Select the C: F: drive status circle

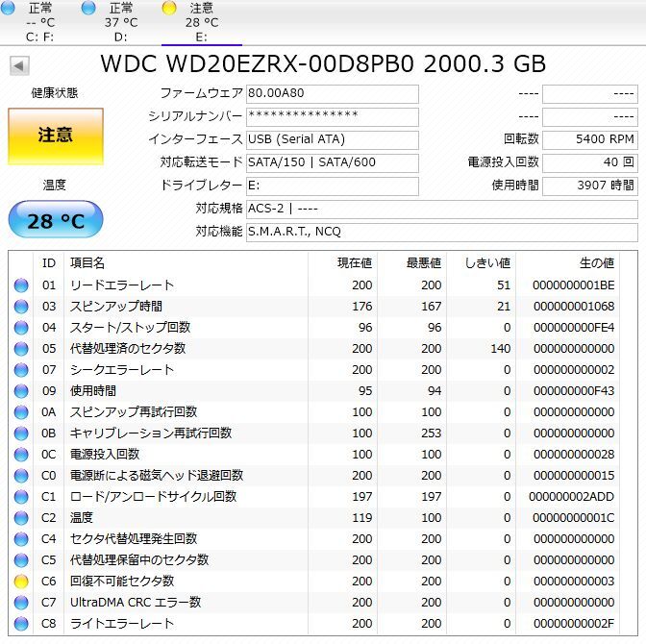(x=8, y=8)
